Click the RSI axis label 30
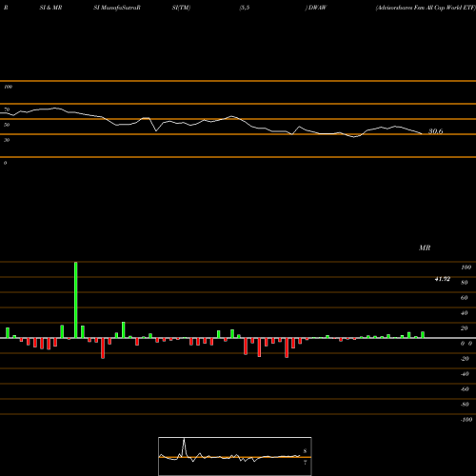The width and height of the screenshot is (476, 476). pyautogui.click(x=7, y=140)
